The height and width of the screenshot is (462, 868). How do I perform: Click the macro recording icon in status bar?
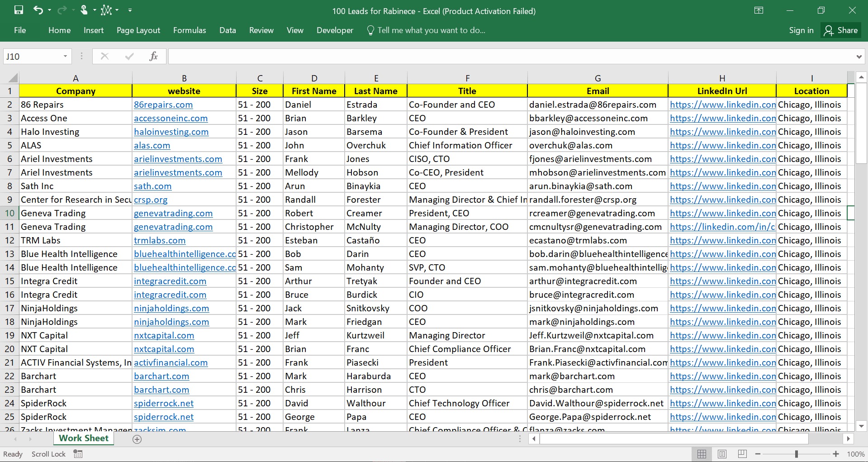pos(77,454)
